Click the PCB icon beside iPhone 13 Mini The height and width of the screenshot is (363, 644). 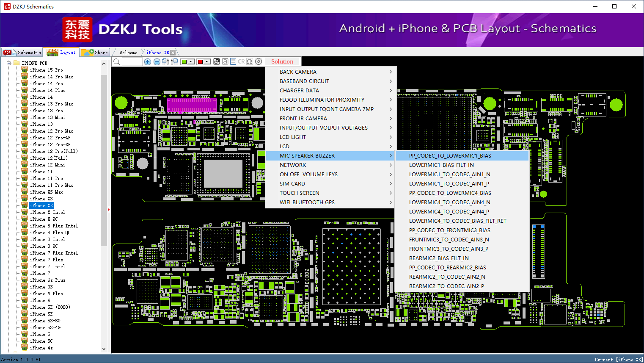pos(25,117)
